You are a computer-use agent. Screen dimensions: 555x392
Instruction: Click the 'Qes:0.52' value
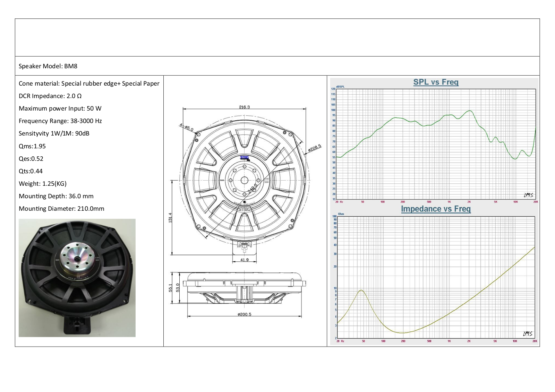pyautogui.click(x=31, y=159)
